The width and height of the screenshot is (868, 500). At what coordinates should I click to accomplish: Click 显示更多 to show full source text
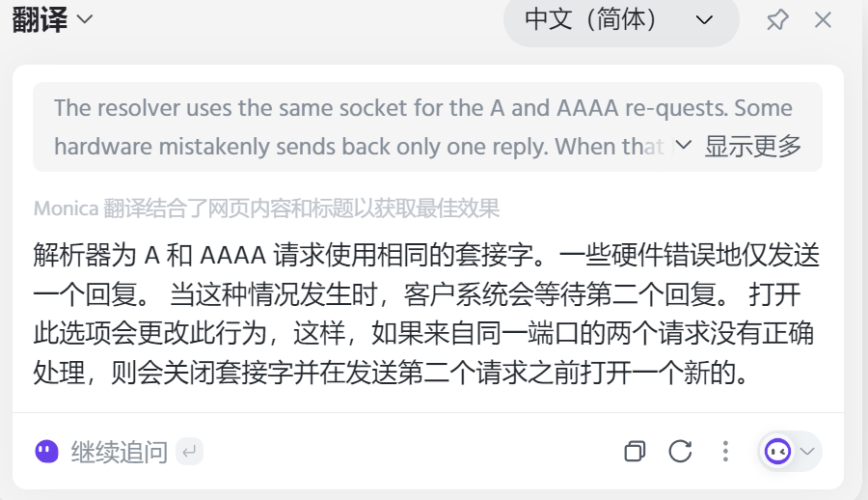point(753,146)
